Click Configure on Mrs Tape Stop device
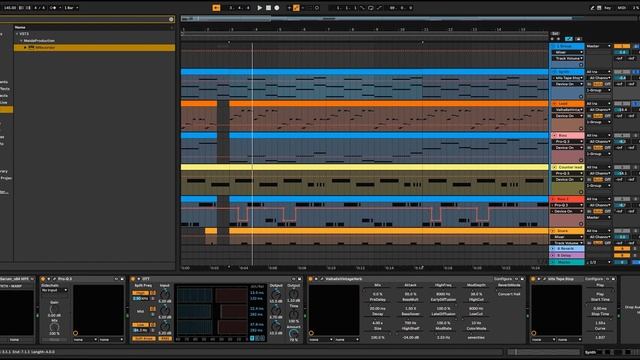This screenshot has height=360, width=640. pos(594,279)
